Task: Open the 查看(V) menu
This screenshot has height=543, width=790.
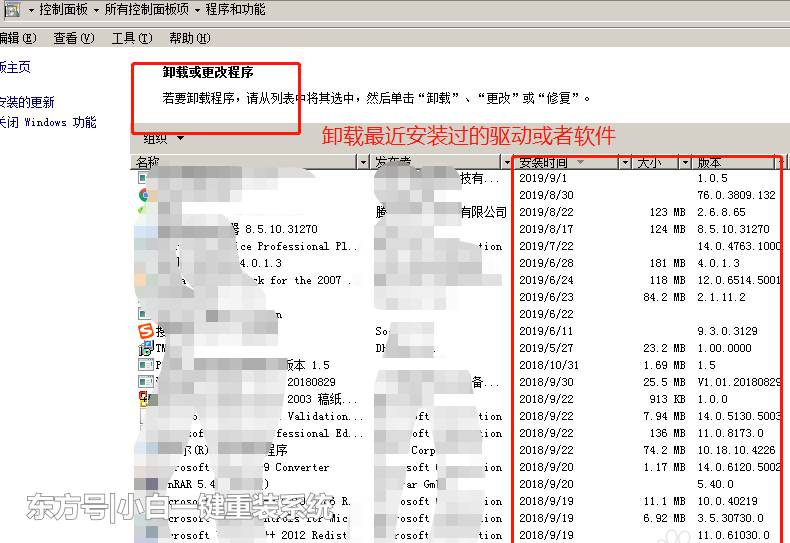Action: [x=74, y=38]
